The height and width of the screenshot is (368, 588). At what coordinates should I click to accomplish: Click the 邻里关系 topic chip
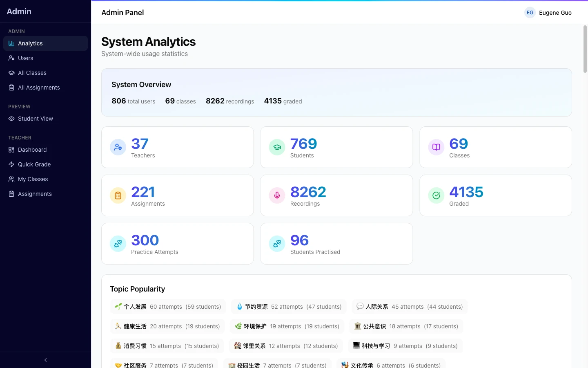pyautogui.click(x=286, y=346)
